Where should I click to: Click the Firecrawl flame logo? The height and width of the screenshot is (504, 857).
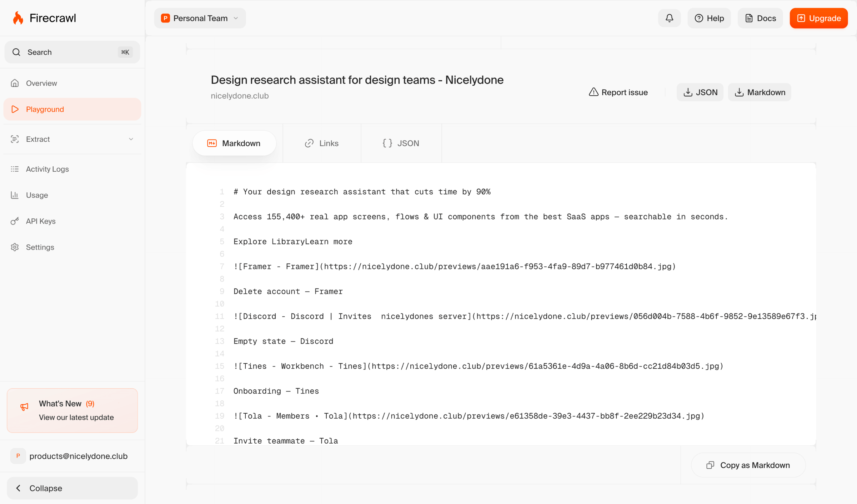click(x=18, y=18)
